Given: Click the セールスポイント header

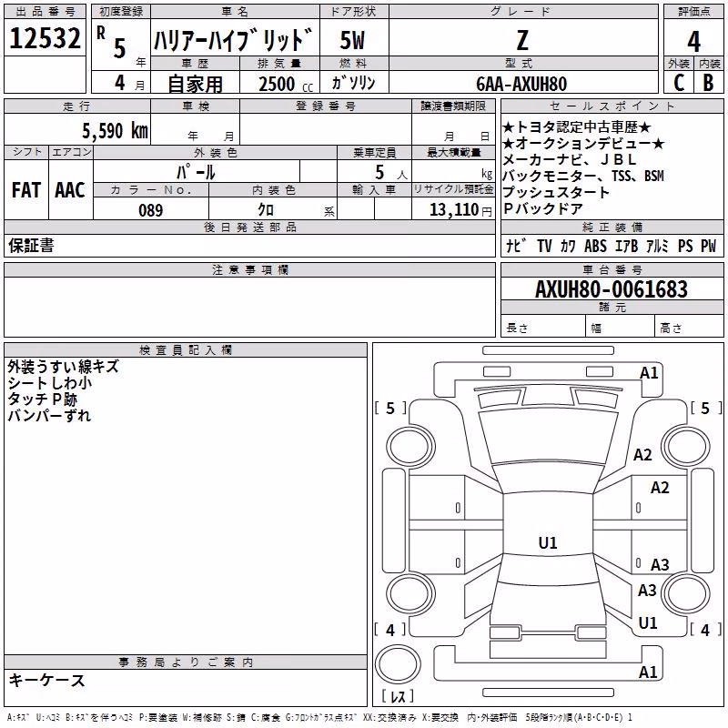Looking at the screenshot, I should coord(612,106).
